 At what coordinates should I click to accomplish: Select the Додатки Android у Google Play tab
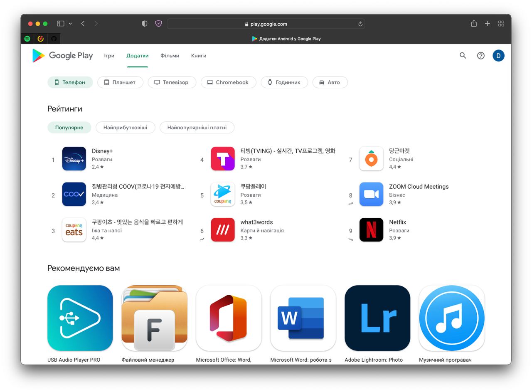click(286, 39)
